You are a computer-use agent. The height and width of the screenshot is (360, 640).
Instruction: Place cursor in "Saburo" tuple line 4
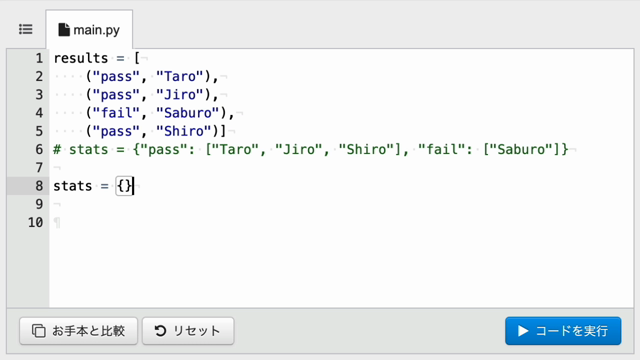tap(188, 113)
